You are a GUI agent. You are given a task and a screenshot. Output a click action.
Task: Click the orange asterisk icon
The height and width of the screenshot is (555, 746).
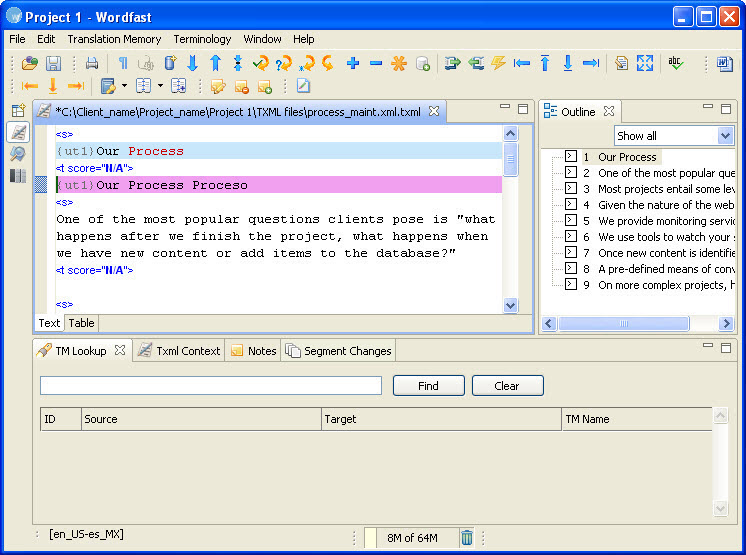click(x=399, y=63)
